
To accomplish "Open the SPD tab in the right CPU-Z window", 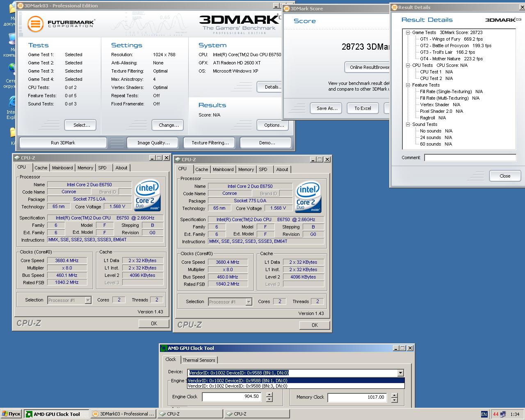I will [x=263, y=169].
